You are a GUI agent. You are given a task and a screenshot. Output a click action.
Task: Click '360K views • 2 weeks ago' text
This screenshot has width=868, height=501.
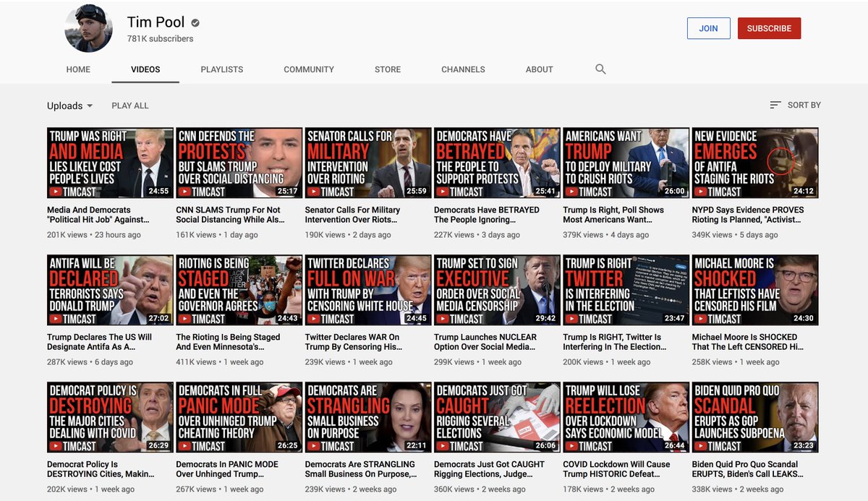pos(480,489)
